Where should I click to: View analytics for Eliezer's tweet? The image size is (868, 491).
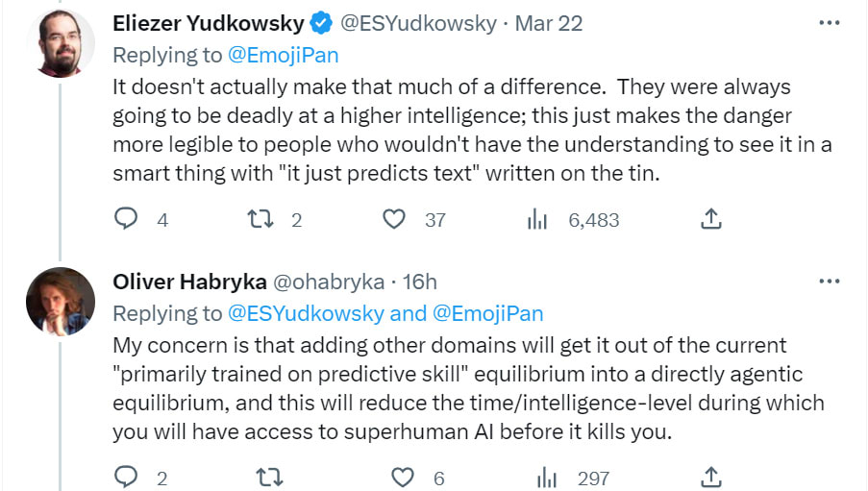(536, 220)
